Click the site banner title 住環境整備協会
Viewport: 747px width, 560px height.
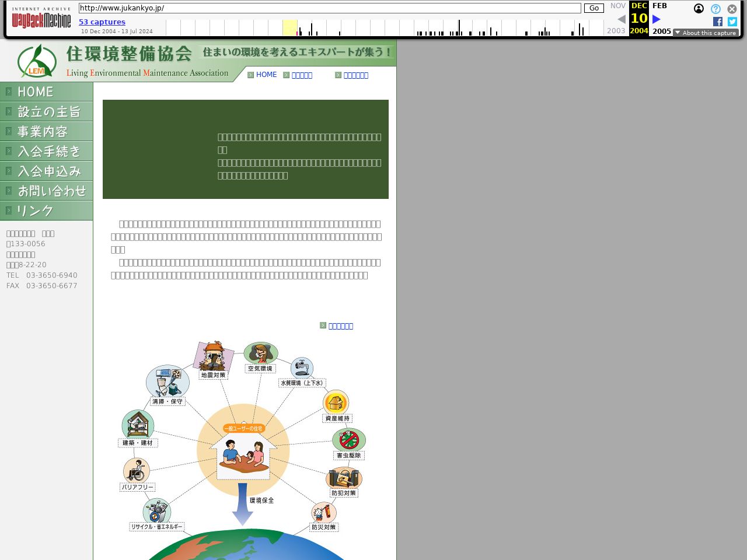click(129, 54)
